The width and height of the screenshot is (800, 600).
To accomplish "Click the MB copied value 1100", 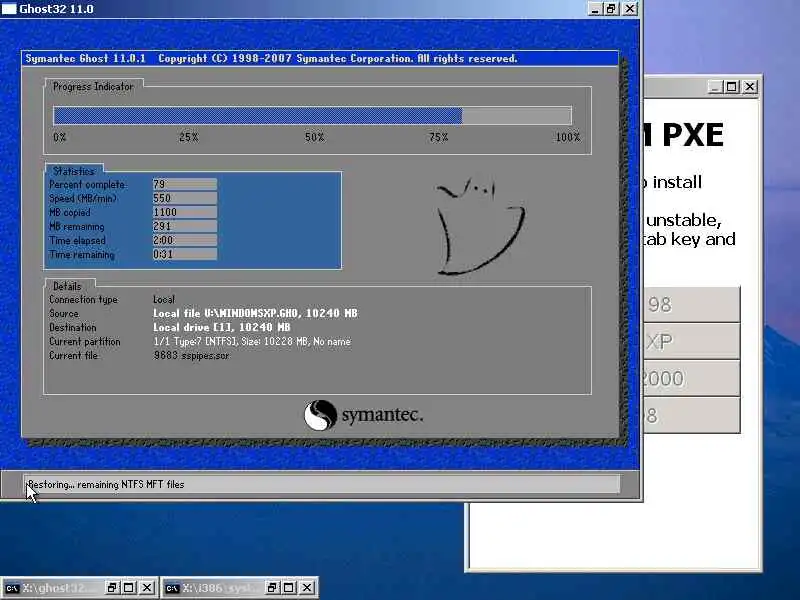I will pyautogui.click(x=185, y=212).
